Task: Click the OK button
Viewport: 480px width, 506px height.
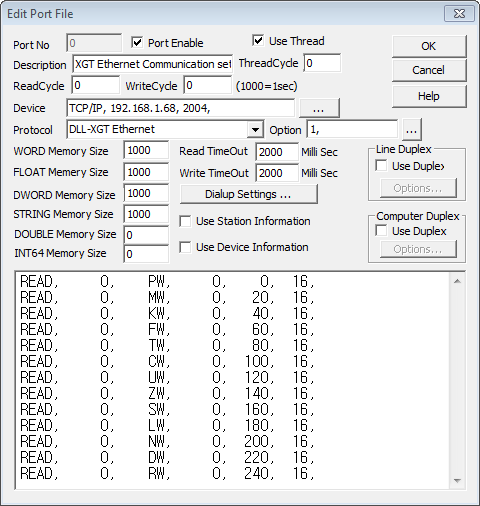Action: pyautogui.click(x=429, y=46)
